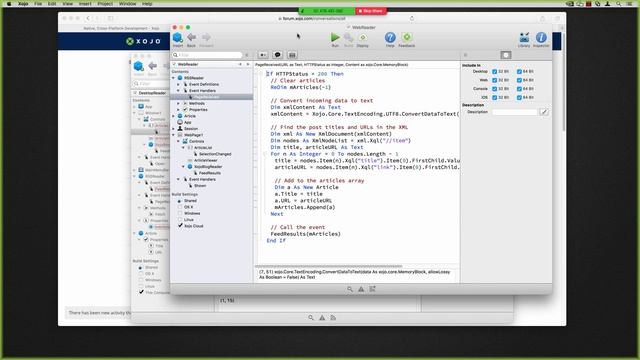640x360 pixels.
Task: Select the Shown event handler
Action: [x=200, y=186]
